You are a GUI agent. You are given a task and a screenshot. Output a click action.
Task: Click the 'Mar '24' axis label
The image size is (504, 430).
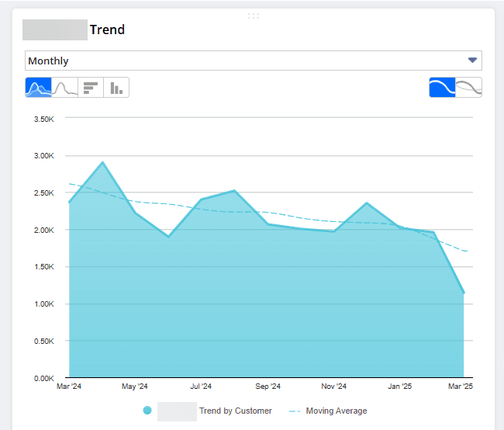click(69, 387)
